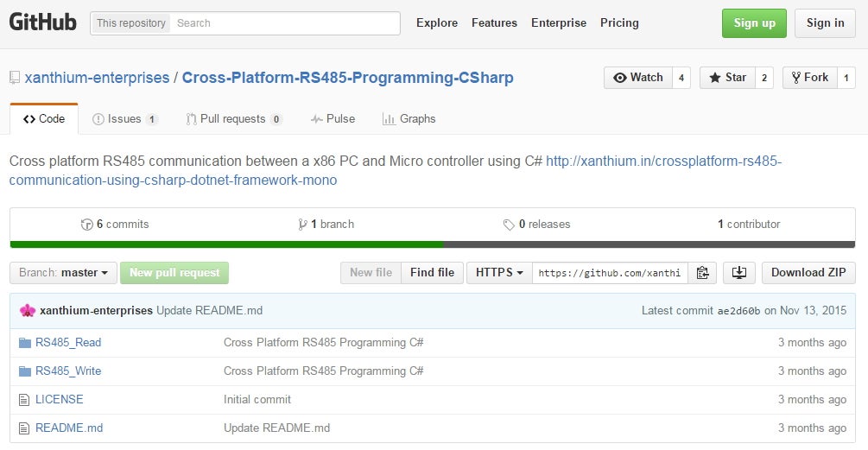Click the green Sign up button

pos(754,23)
